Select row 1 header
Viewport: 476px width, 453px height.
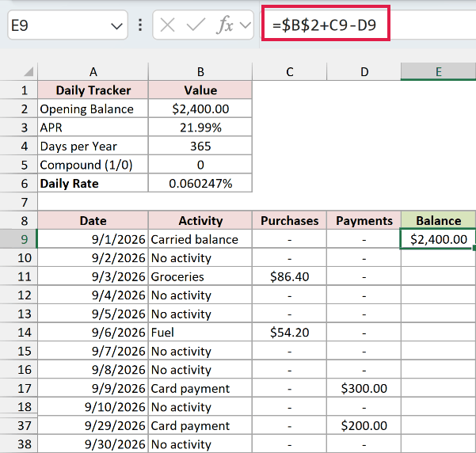[x=19, y=90]
